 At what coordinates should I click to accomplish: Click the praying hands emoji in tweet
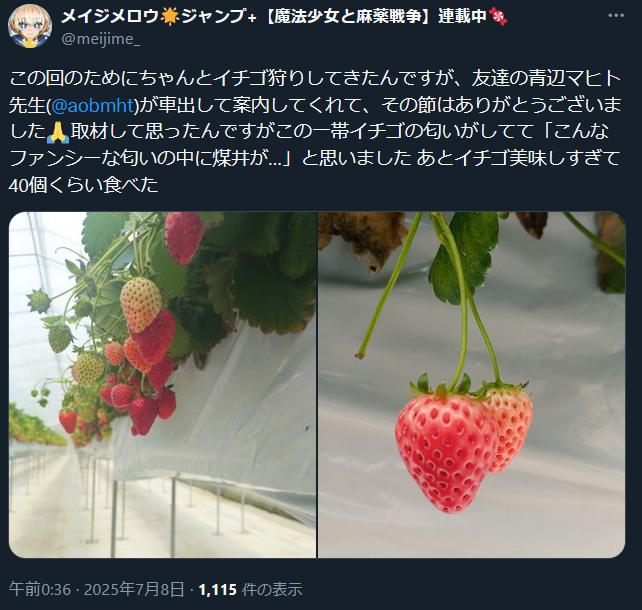click(58, 132)
